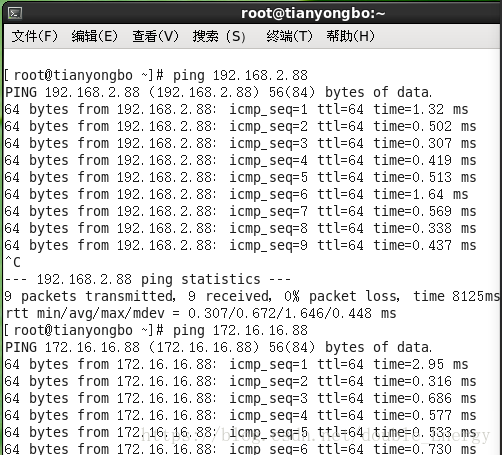The height and width of the screenshot is (455, 502).
Task: Open the 帮助(H) menu
Action: [350, 36]
